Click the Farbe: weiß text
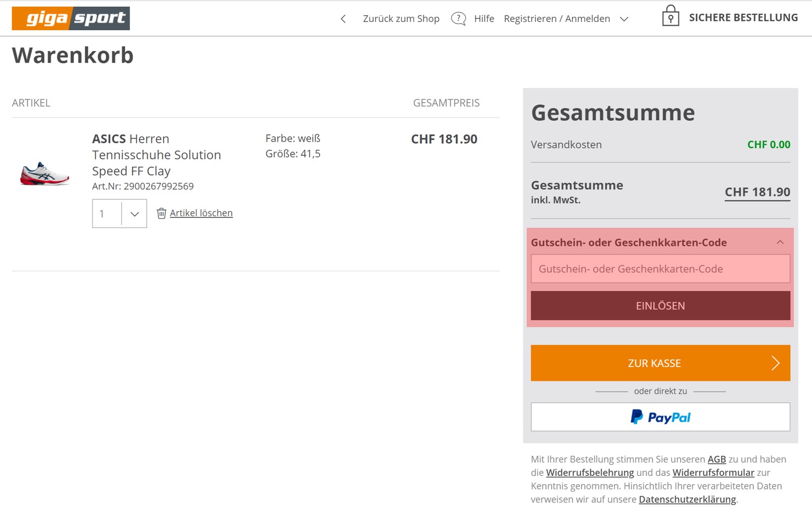 (293, 138)
